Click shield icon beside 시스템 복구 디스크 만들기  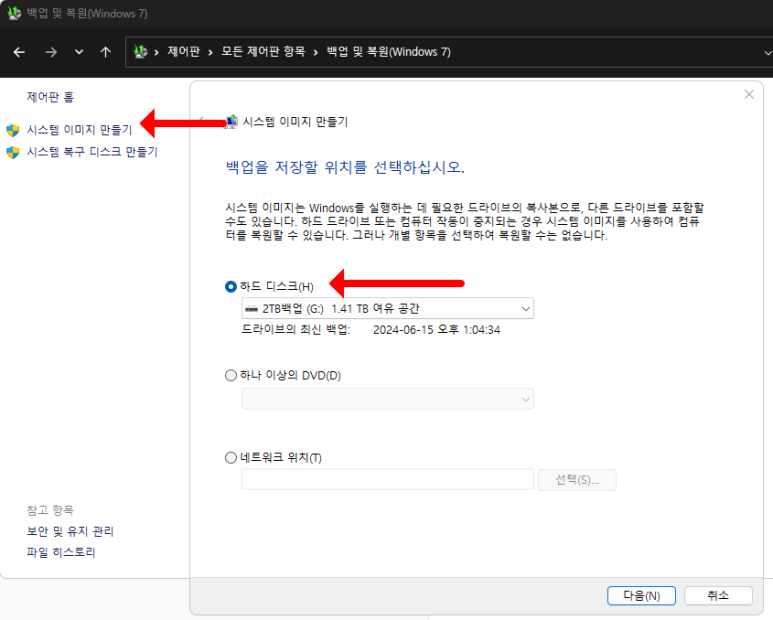13,152
